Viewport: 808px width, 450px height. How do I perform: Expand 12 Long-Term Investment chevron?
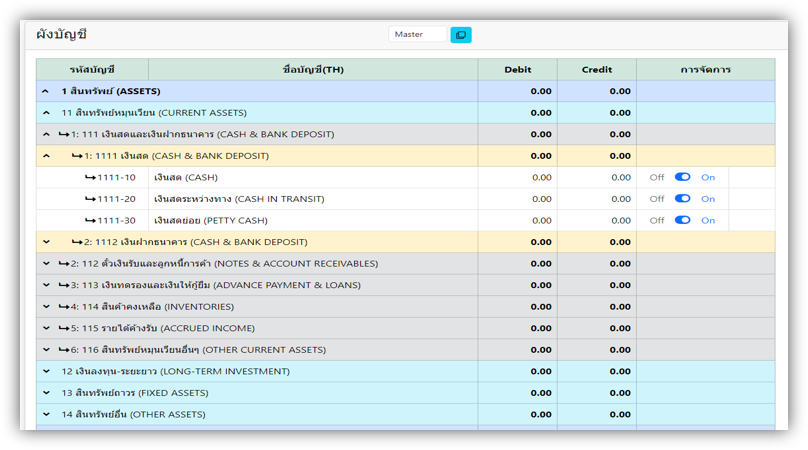point(46,371)
